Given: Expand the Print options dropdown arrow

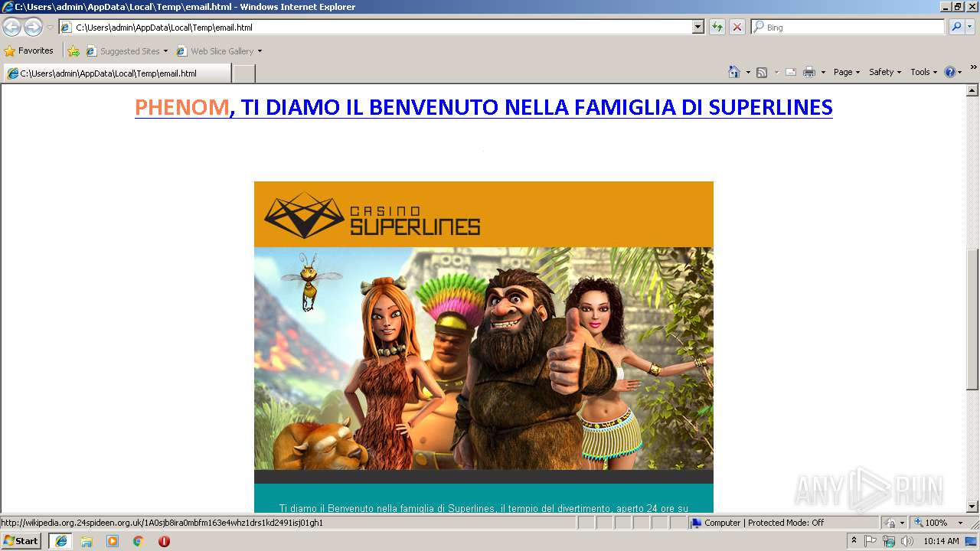Looking at the screenshot, I should [823, 72].
